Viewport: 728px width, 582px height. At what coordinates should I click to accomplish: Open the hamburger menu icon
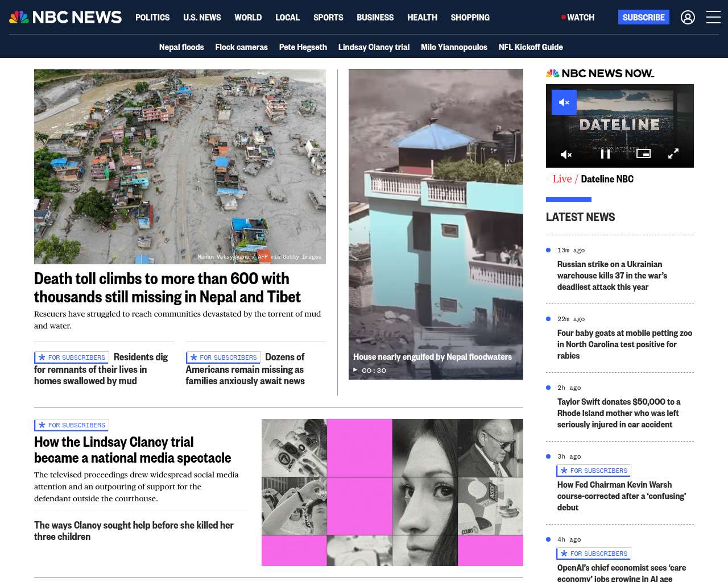pyautogui.click(x=713, y=18)
